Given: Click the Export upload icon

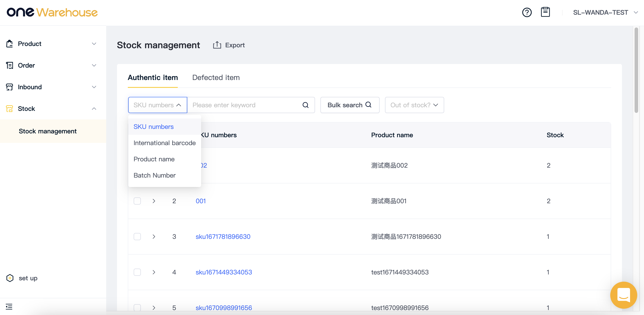Looking at the screenshot, I should (x=217, y=45).
